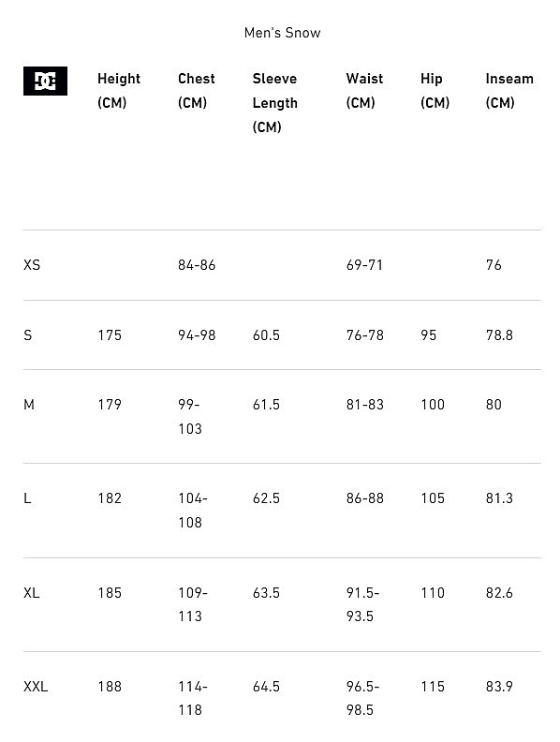Select the XS size row label
Screen dimensions: 560x742
[32, 265]
